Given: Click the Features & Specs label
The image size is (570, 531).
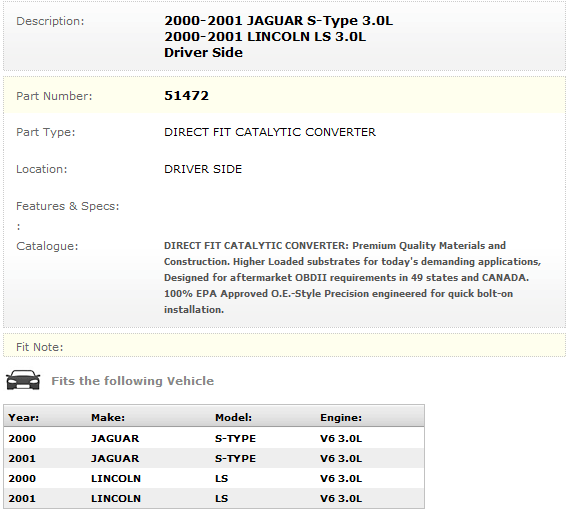Looking at the screenshot, I should tap(68, 206).
